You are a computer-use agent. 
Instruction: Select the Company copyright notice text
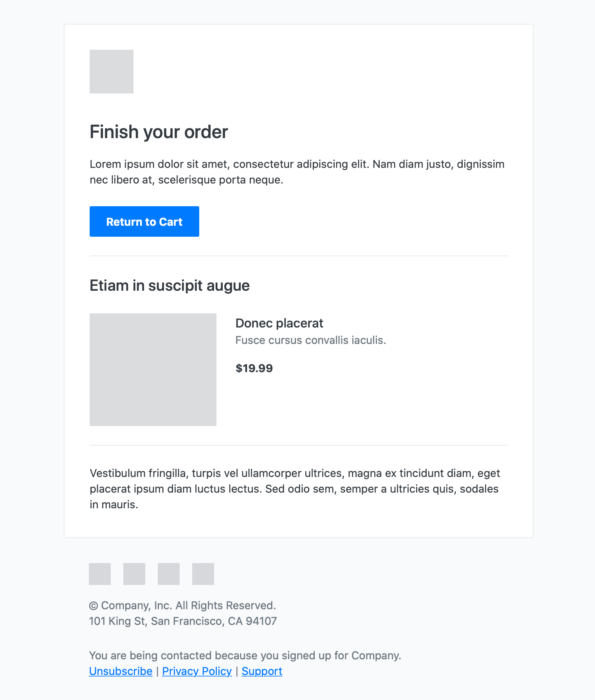coord(183,605)
